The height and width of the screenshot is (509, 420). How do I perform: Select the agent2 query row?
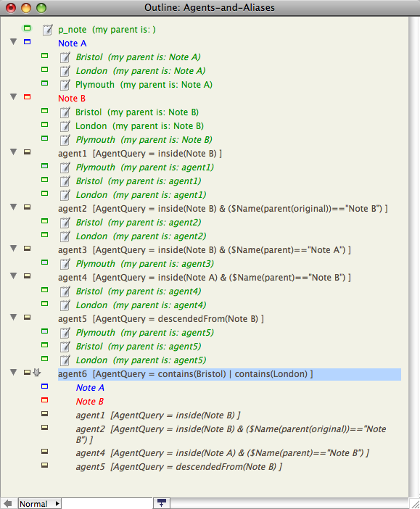223,209
